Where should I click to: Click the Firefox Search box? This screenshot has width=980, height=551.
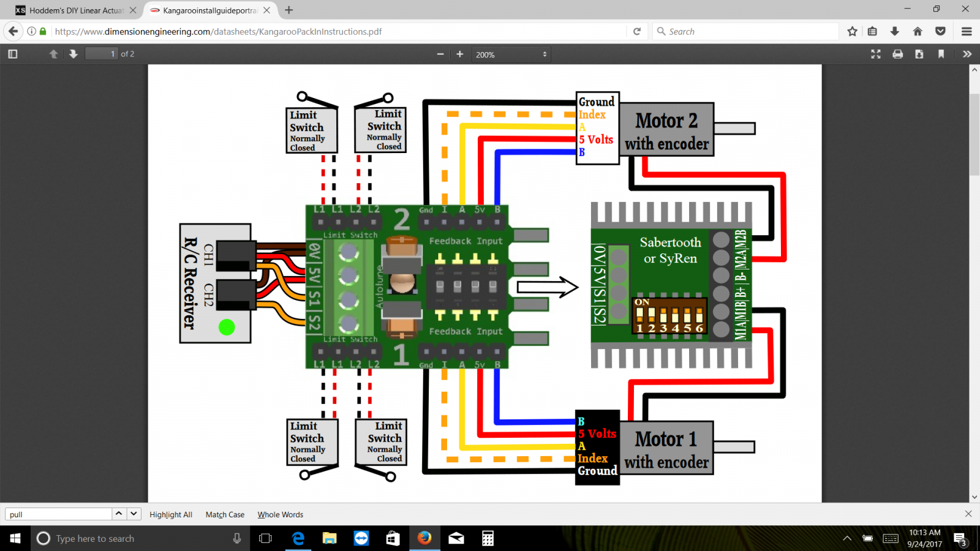click(745, 31)
